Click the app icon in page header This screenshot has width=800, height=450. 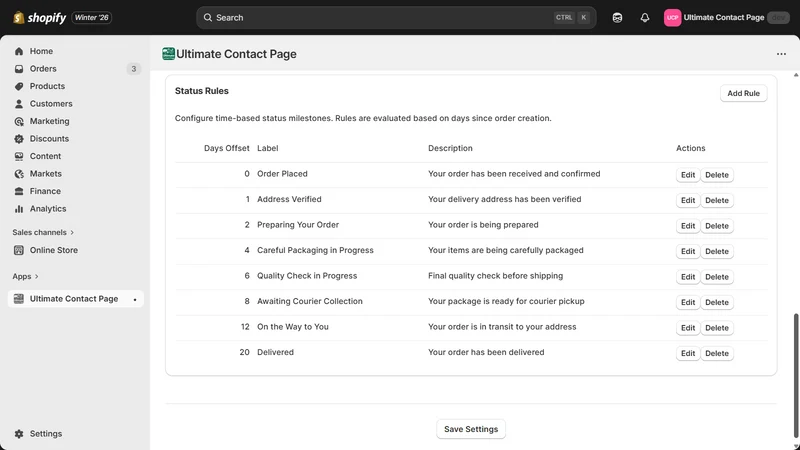pyautogui.click(x=168, y=54)
